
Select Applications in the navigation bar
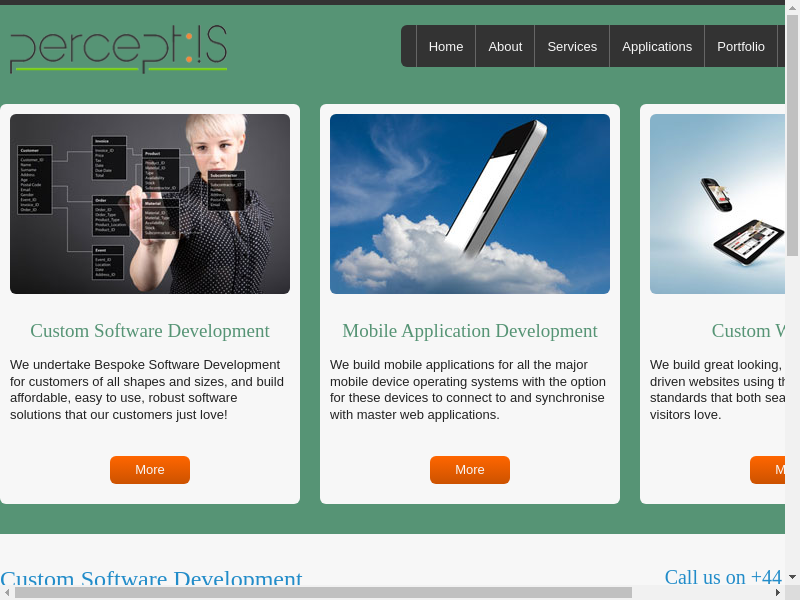coord(657,46)
